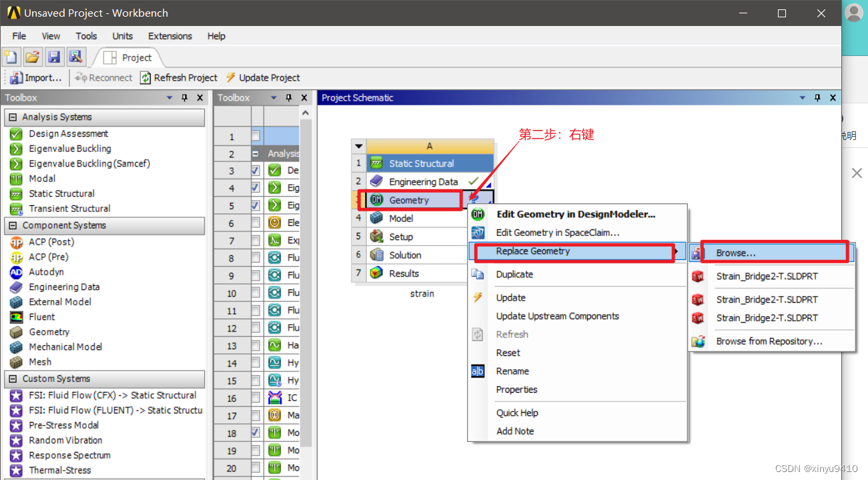Check the box in row 7
This screenshot has height=480, width=868.
click(x=256, y=240)
